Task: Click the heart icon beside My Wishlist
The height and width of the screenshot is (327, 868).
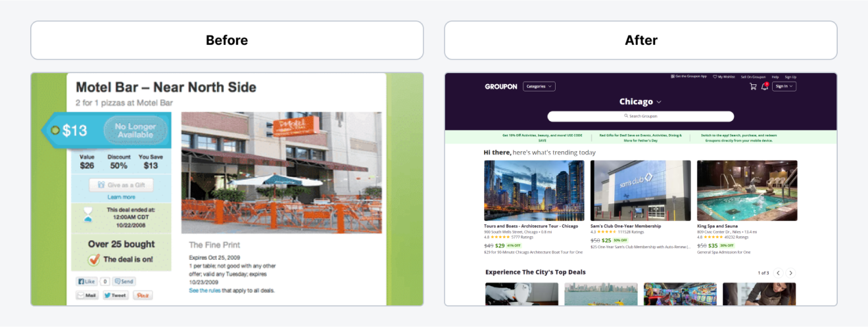Action: tap(715, 76)
